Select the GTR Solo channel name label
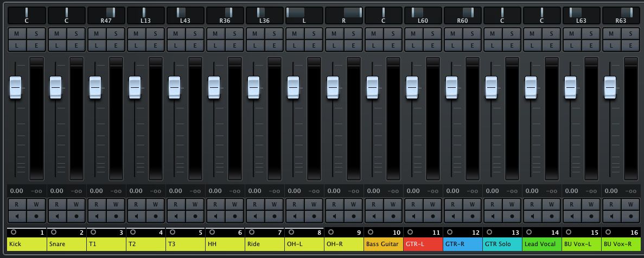Screen dimensions: 644x258 502,244
